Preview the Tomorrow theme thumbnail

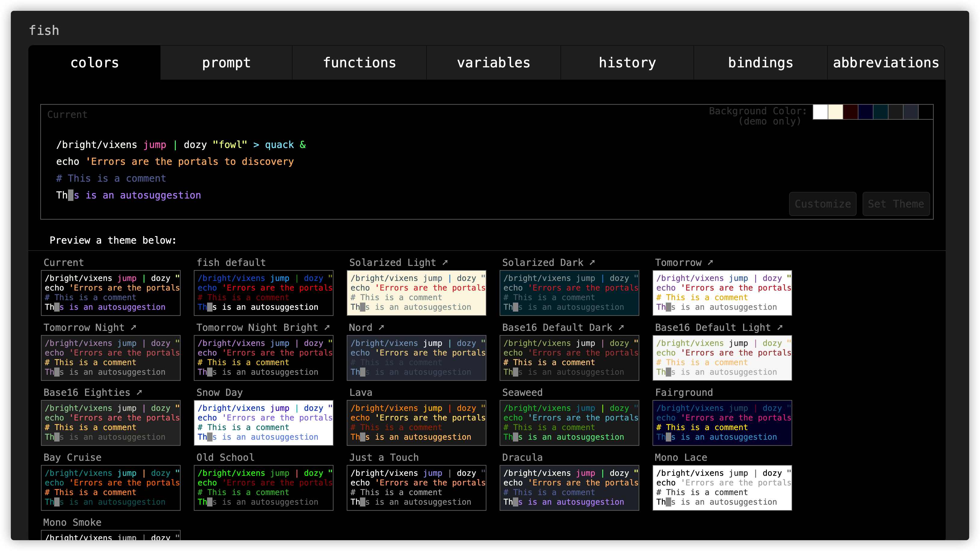(722, 293)
